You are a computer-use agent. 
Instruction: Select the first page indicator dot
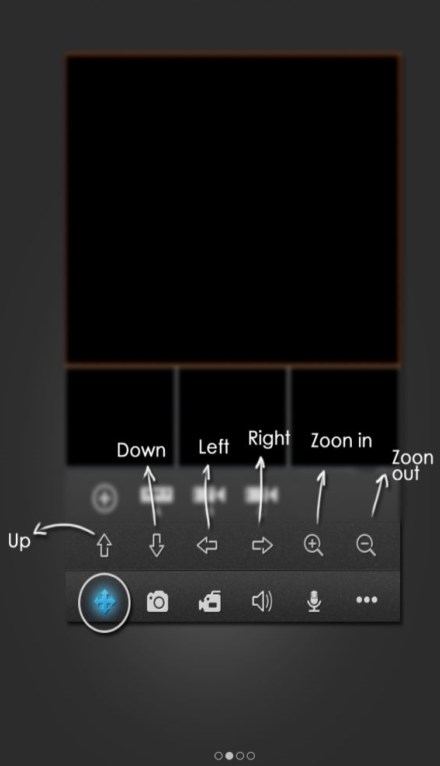218,756
